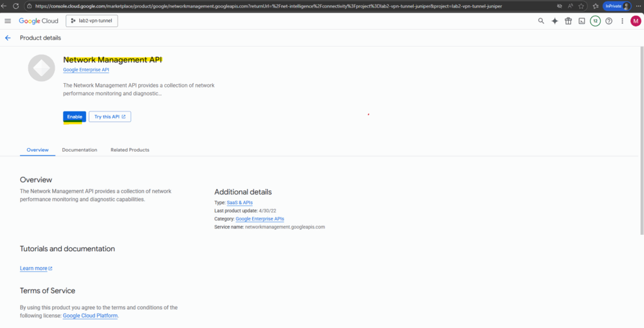Reload the page with browser refresh icon

[x=16, y=6]
